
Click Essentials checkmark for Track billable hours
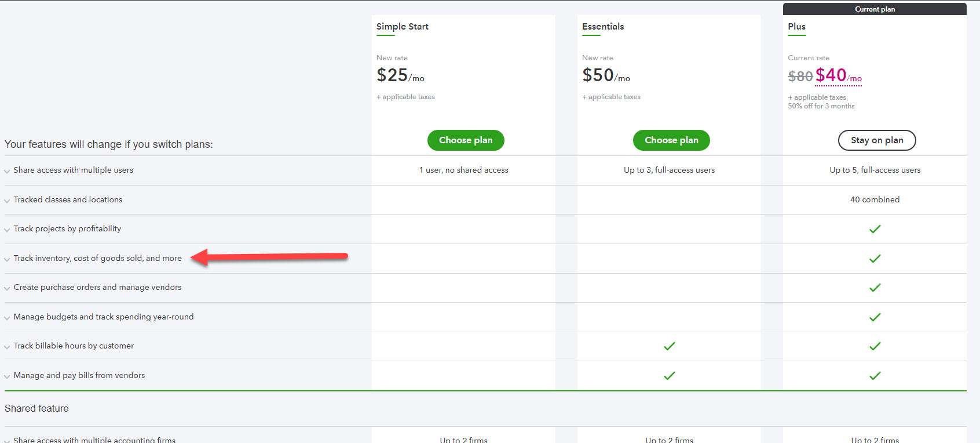pyautogui.click(x=669, y=346)
